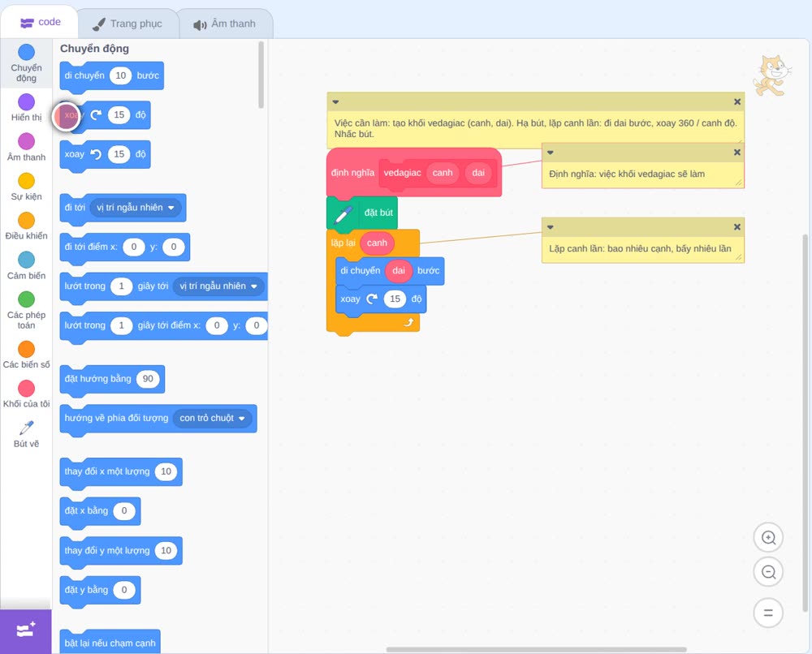This screenshot has height=654, width=812.
Task: Reset workspace zoom to default
Action: coord(768,613)
